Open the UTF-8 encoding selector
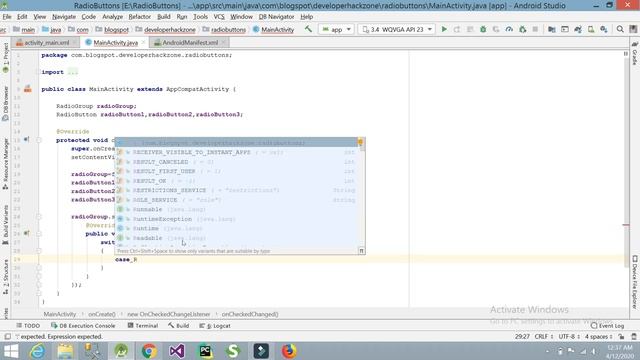The image size is (640, 360). tap(569, 337)
